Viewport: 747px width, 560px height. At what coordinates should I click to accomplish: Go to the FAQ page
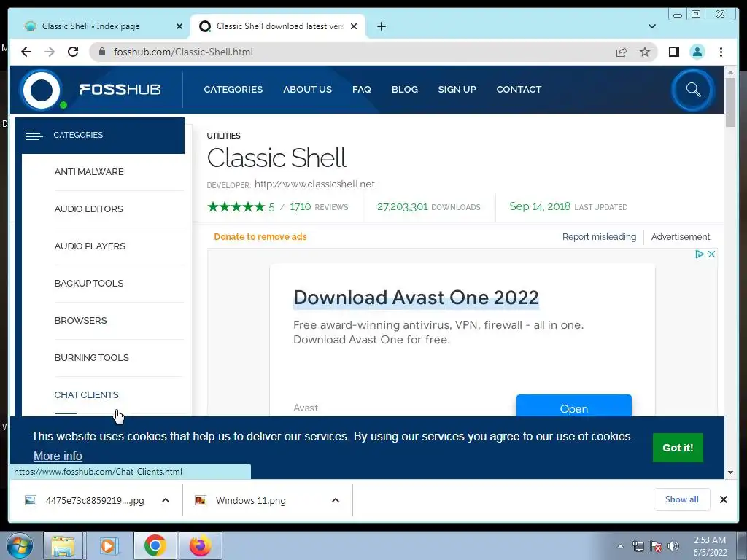(x=362, y=90)
